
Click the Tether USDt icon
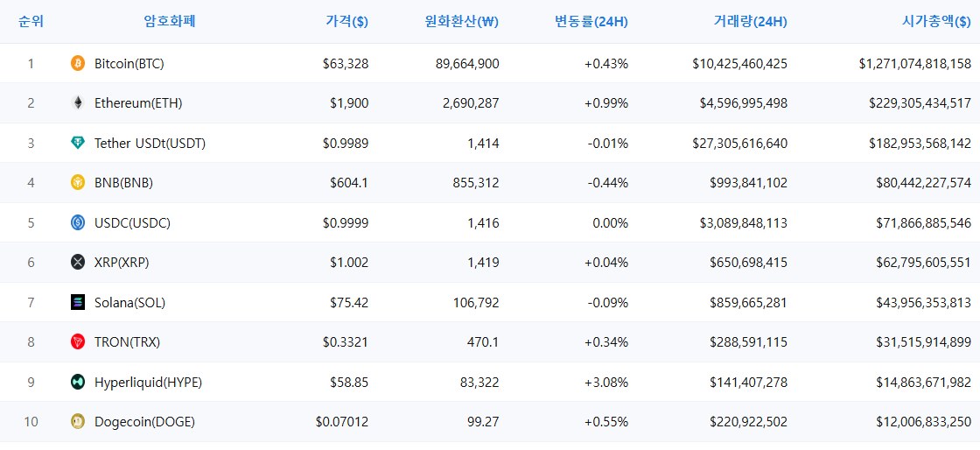78,143
